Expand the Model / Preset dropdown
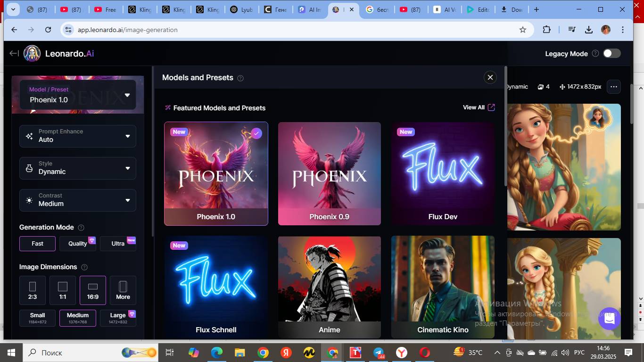The width and height of the screenshot is (644, 362). (x=78, y=95)
